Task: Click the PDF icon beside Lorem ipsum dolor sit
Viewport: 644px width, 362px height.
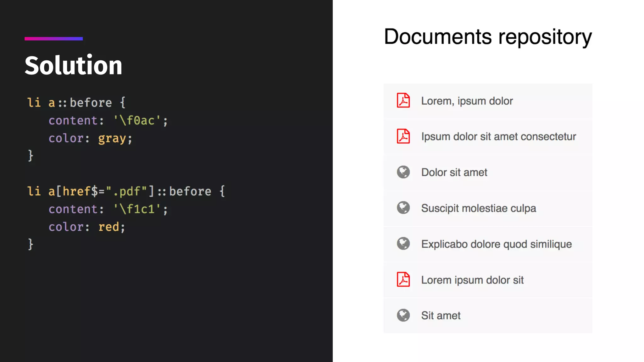Action: tap(403, 279)
